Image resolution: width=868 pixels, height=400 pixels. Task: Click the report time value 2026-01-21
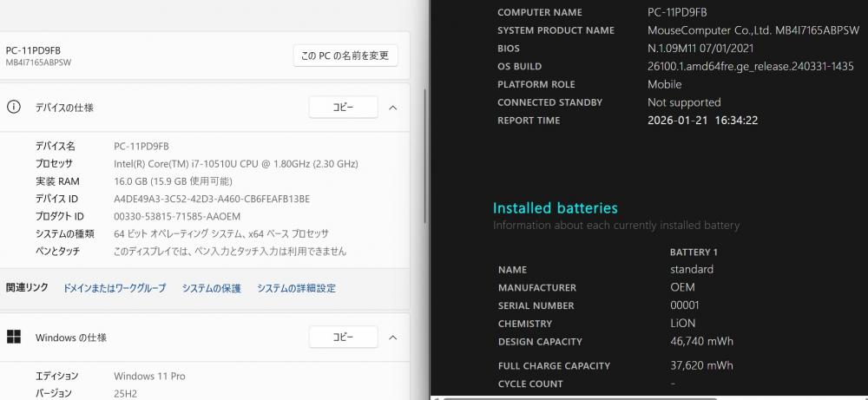click(x=702, y=120)
